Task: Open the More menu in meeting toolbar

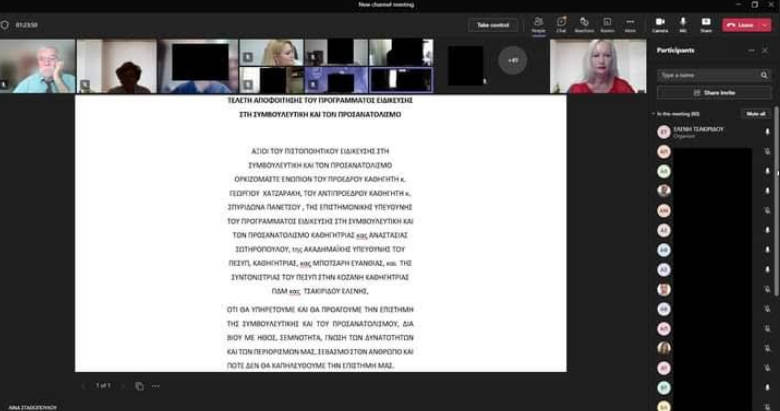Action: coord(630,24)
